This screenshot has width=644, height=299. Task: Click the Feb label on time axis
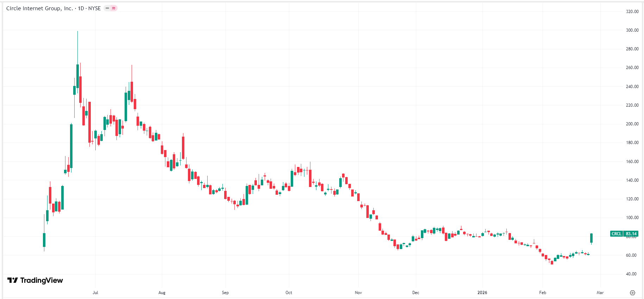click(543, 293)
